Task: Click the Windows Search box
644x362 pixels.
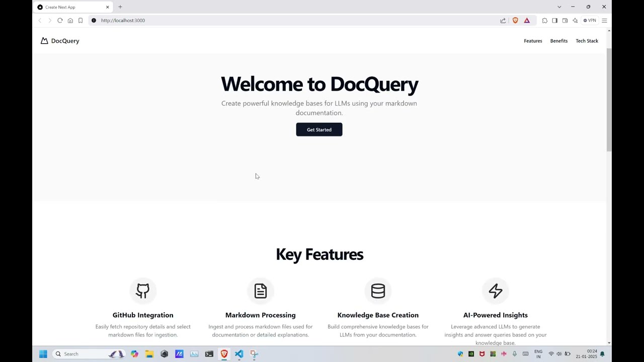Action: pyautogui.click(x=80, y=354)
